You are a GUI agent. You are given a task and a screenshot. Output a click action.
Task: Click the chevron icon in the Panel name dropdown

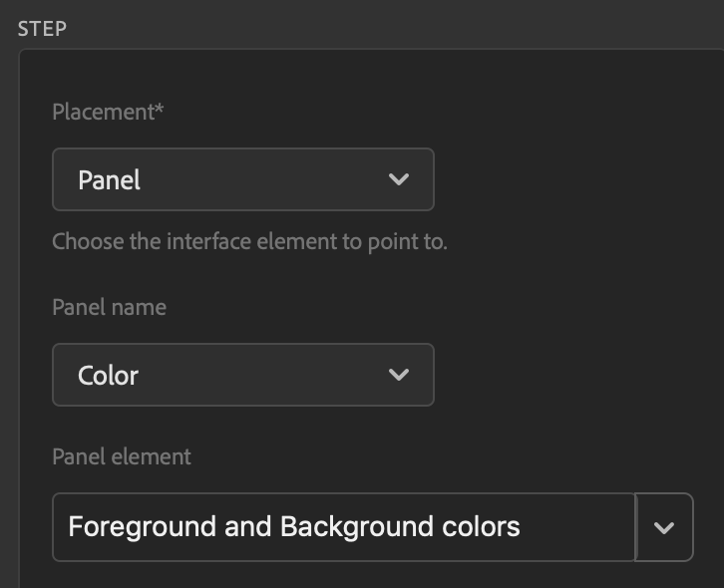(399, 375)
